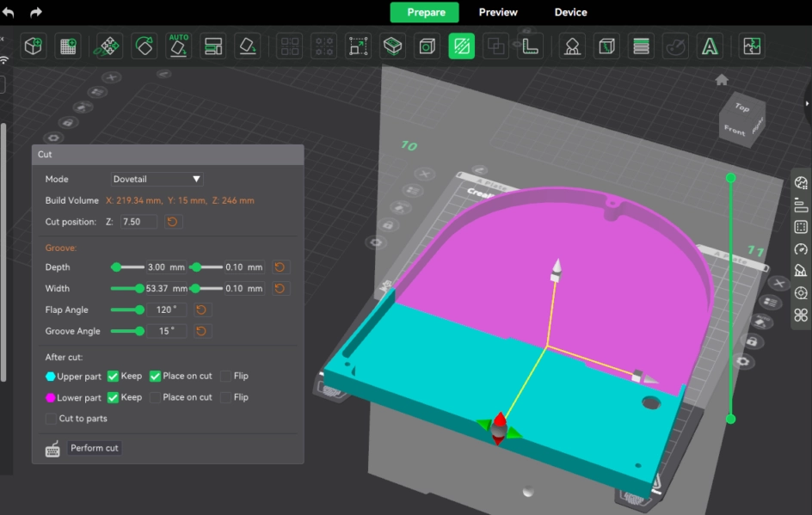Open keyboard shortcuts icon beside Perform cut
The image size is (812, 515).
[x=52, y=449]
